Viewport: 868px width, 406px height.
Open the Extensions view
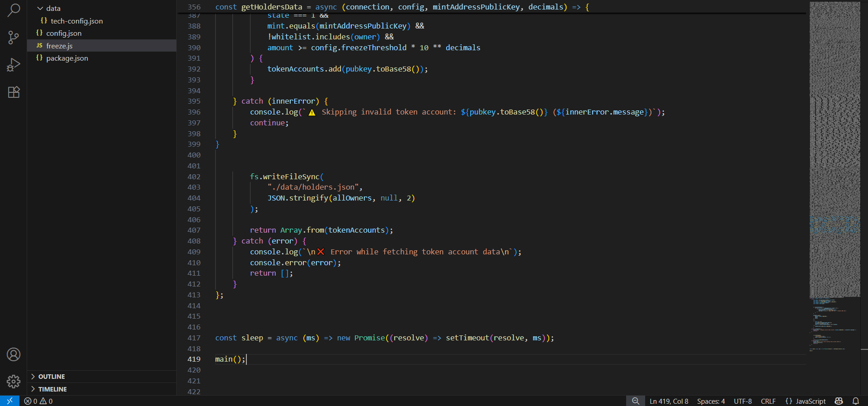coord(14,92)
